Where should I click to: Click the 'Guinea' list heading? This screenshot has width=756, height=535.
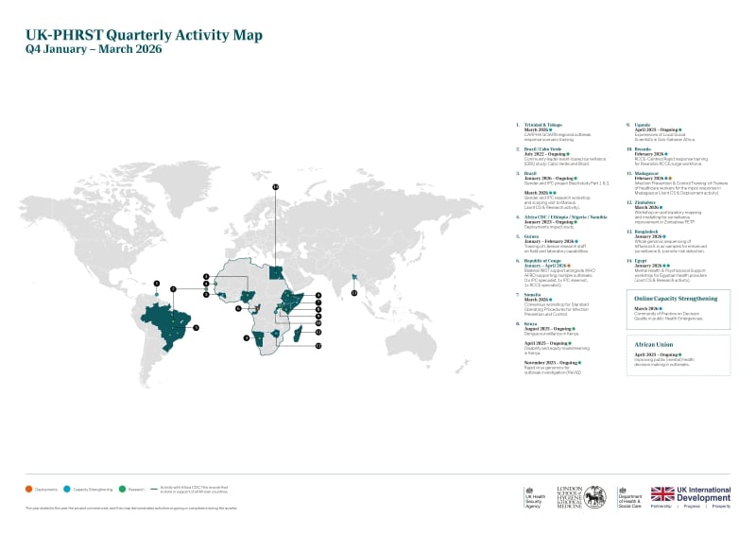click(x=531, y=237)
